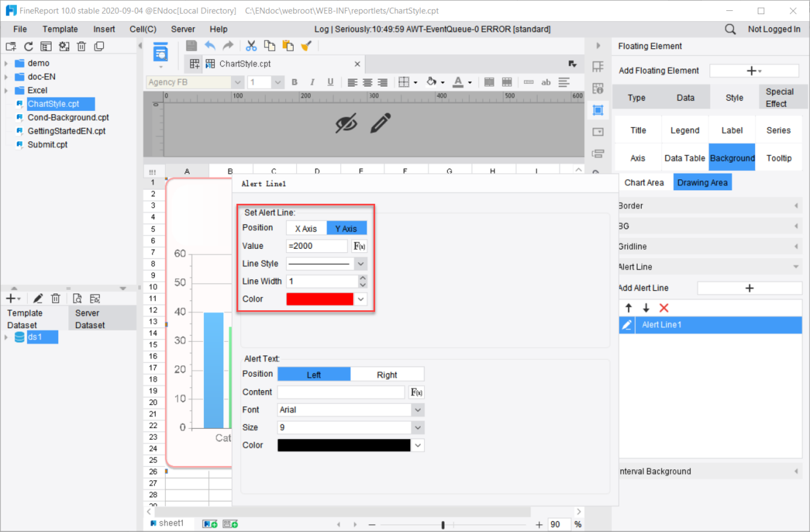Select the Format Painter tool in the toolbar
This screenshot has height=532, width=810.
(306, 46)
